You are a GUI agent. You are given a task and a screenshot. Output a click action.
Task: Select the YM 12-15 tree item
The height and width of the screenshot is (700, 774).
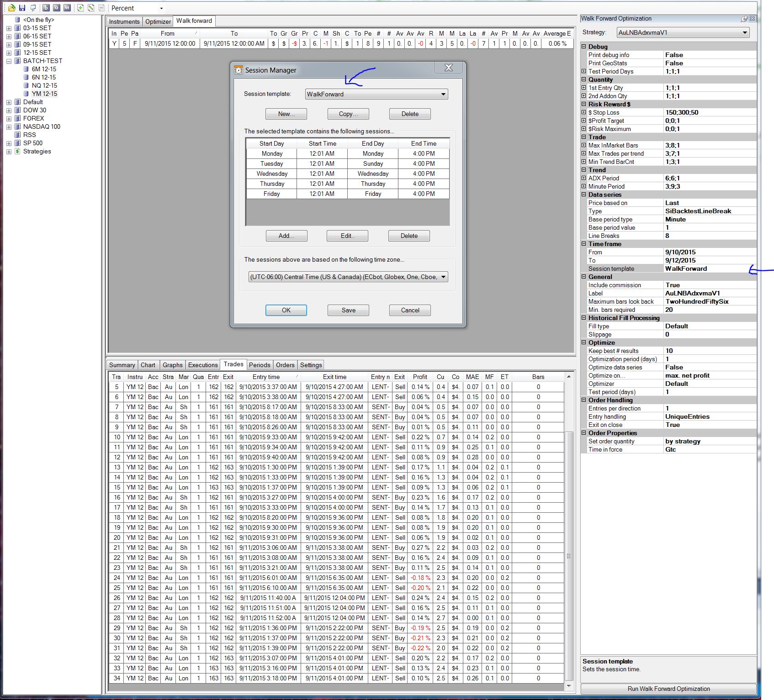click(44, 94)
